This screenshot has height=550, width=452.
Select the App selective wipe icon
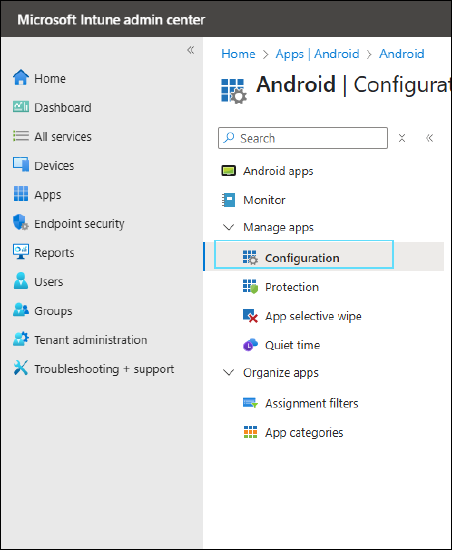point(250,316)
